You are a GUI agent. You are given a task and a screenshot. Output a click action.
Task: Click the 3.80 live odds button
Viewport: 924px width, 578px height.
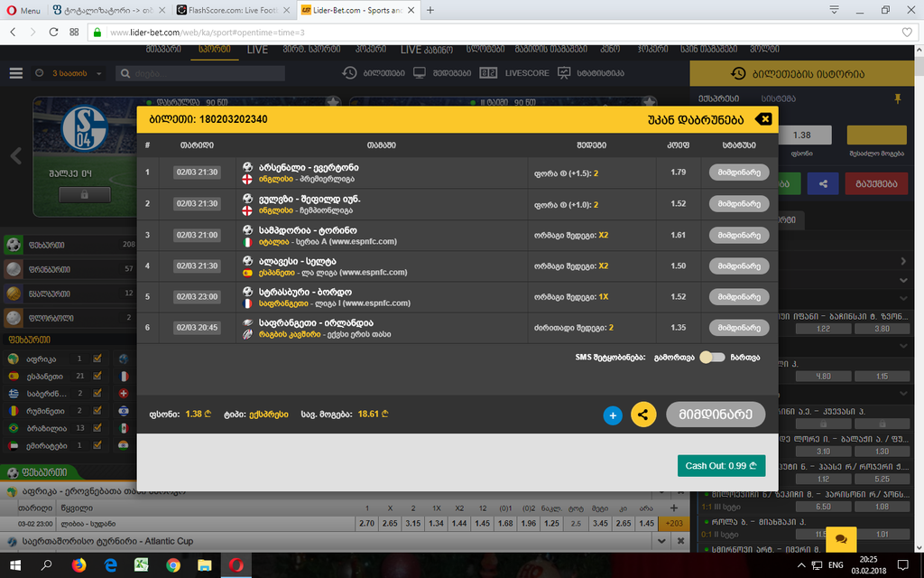coord(882,329)
